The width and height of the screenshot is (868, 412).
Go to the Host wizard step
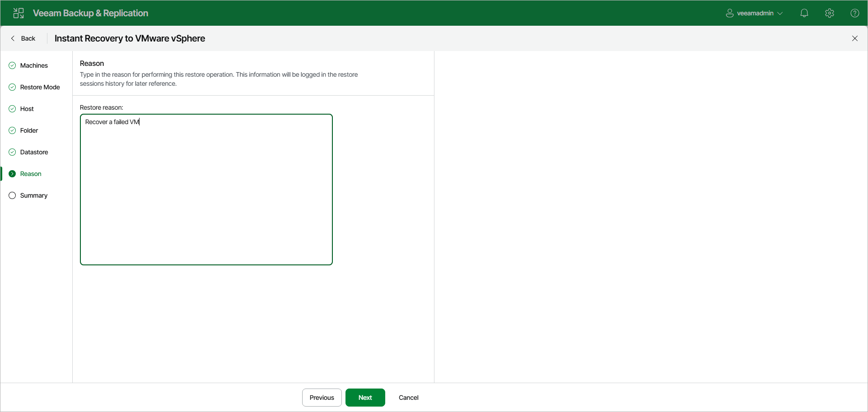(x=27, y=109)
